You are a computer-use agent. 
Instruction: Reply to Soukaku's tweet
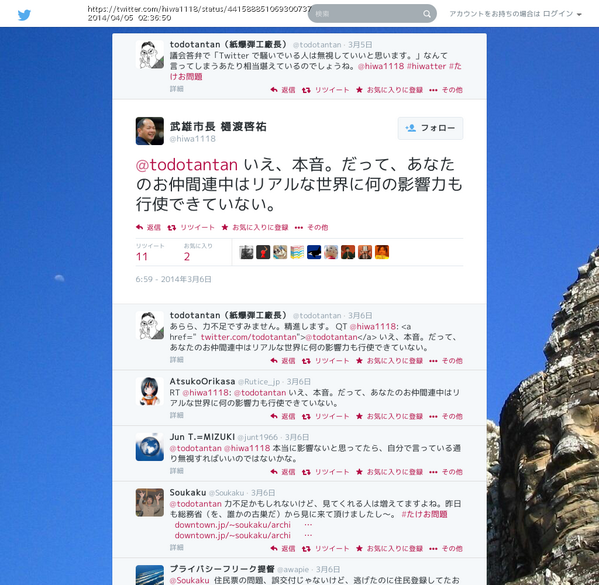pyautogui.click(x=283, y=549)
